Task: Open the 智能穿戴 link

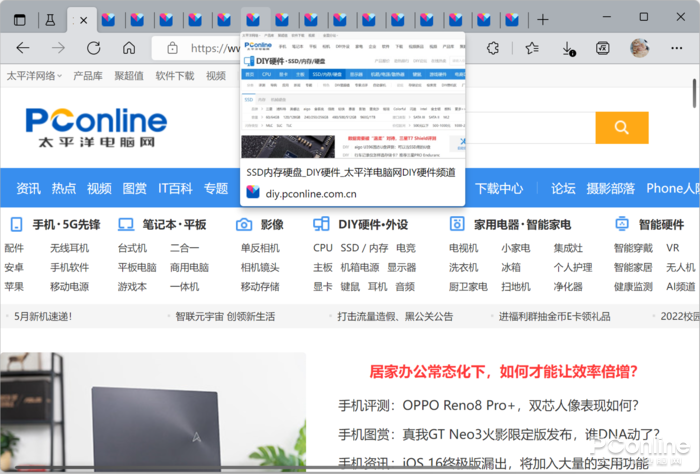Action: pos(633,248)
